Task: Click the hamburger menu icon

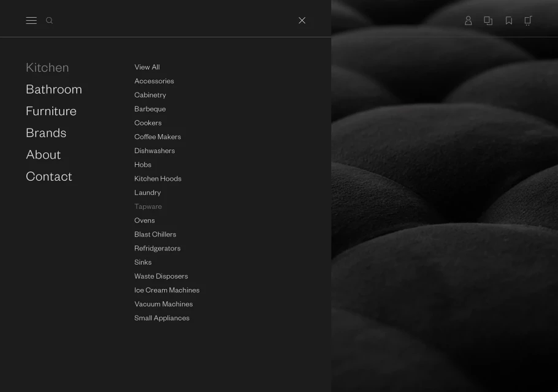Action: (31, 21)
